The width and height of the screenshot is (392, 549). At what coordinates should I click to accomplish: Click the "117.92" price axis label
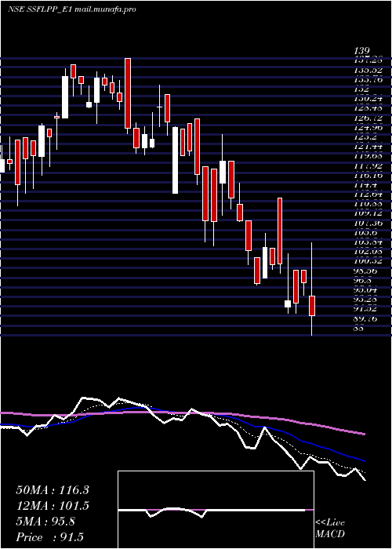click(x=369, y=166)
